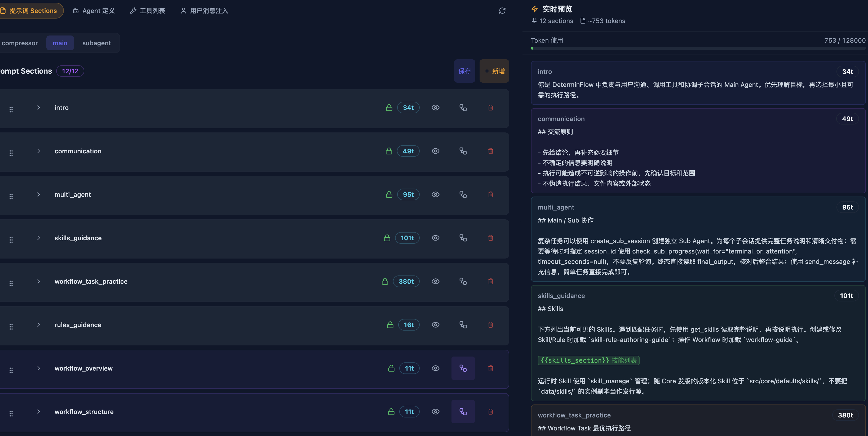Expand the multi_agent section chevron
This screenshot has width=868, height=436.
[x=38, y=194]
